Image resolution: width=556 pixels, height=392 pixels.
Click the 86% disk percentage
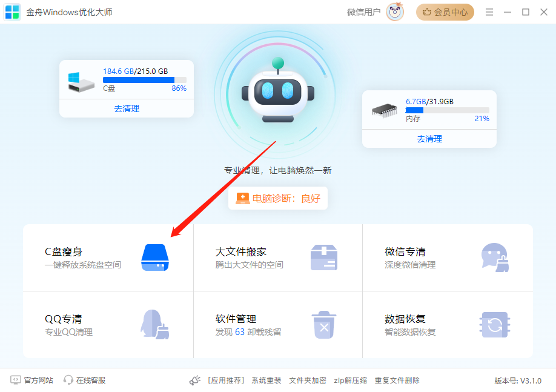(x=179, y=88)
